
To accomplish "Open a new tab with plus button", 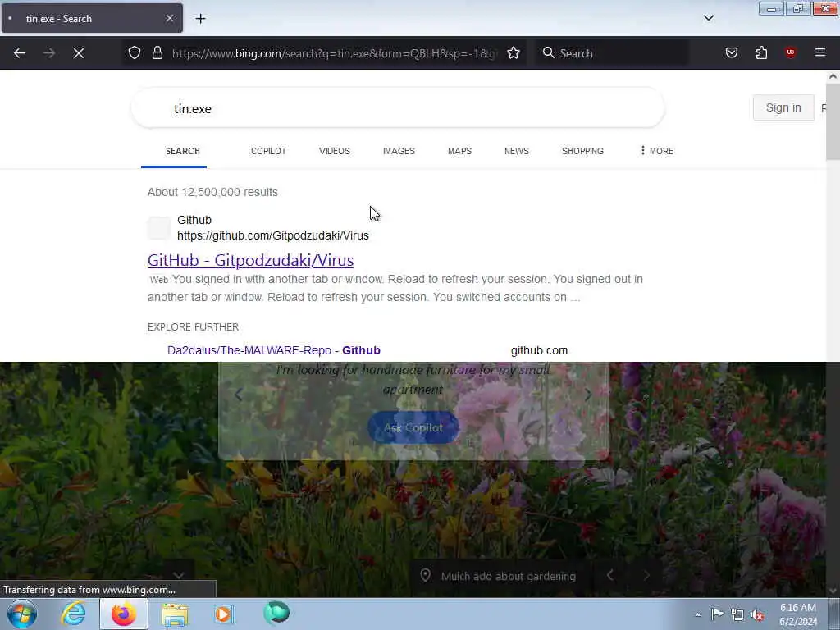I will pyautogui.click(x=200, y=19).
